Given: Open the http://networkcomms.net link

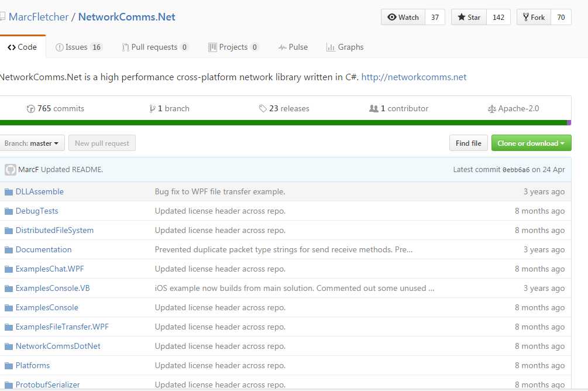Looking at the screenshot, I should click(x=414, y=77).
